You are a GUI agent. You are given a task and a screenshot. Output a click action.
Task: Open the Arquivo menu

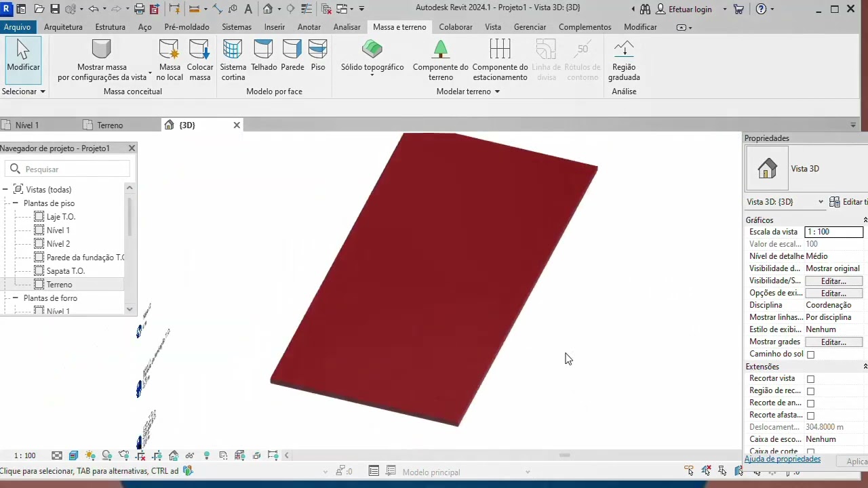coord(17,27)
